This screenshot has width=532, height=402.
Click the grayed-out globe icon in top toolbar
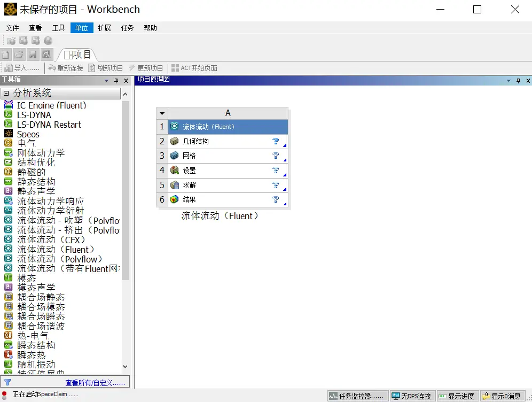tap(48, 41)
